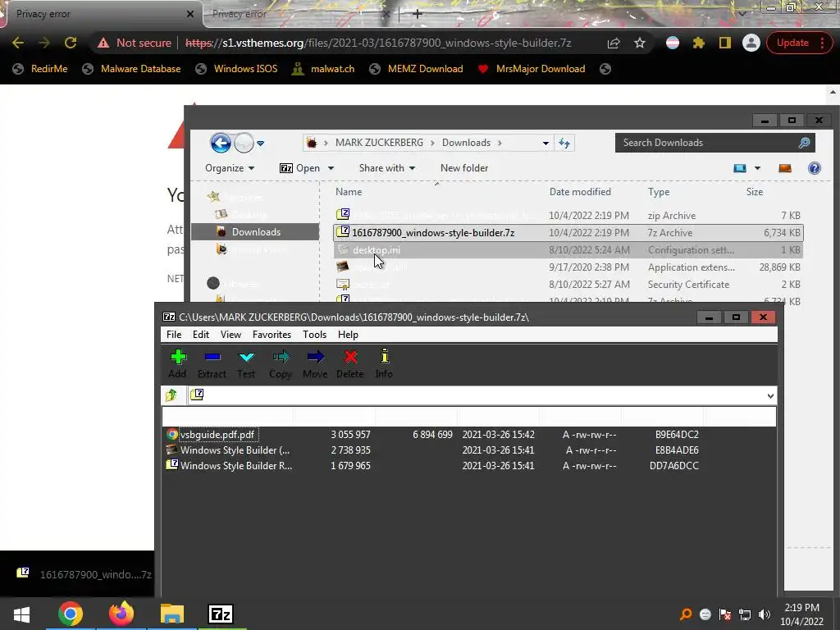The width and height of the screenshot is (840, 630).
Task: Select 1616787900_windows-style-builder.7z in Explorer
Action: pos(568,232)
